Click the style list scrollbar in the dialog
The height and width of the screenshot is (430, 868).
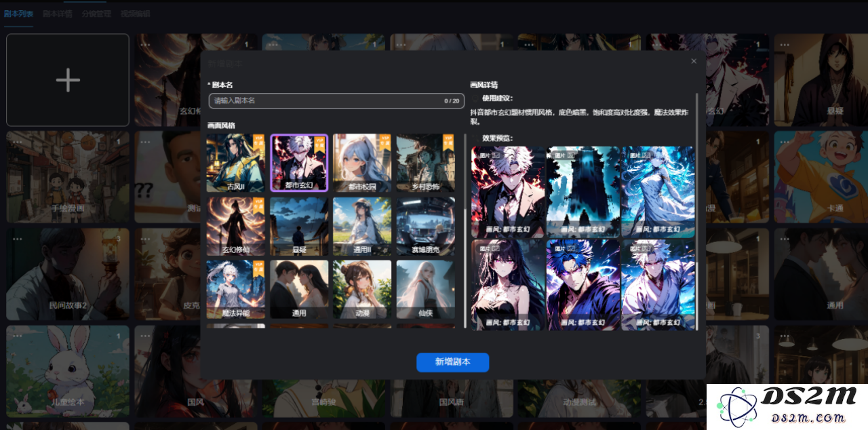pyautogui.click(x=465, y=231)
